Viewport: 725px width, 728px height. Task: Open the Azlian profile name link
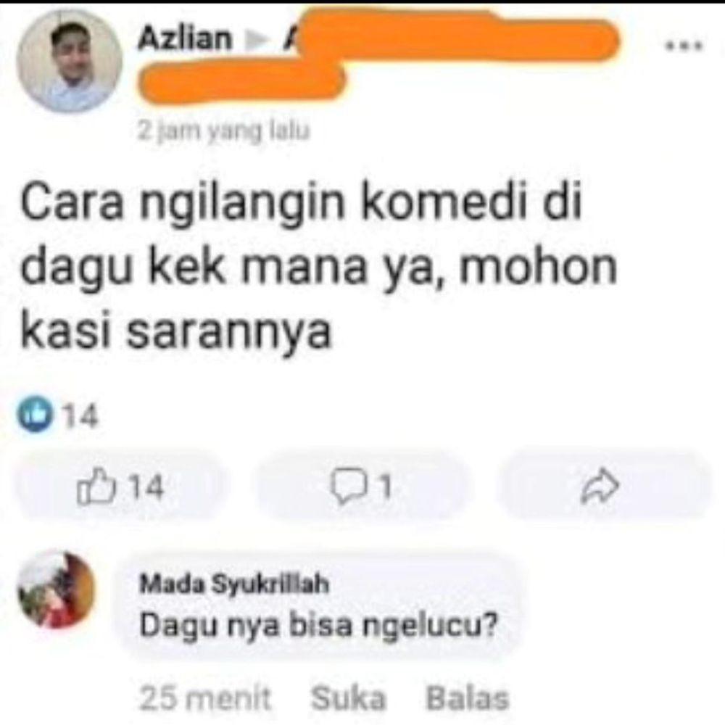tap(184, 38)
